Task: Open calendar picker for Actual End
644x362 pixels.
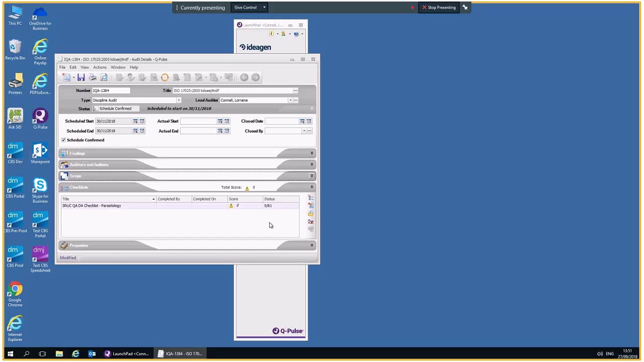Action: pos(220,131)
